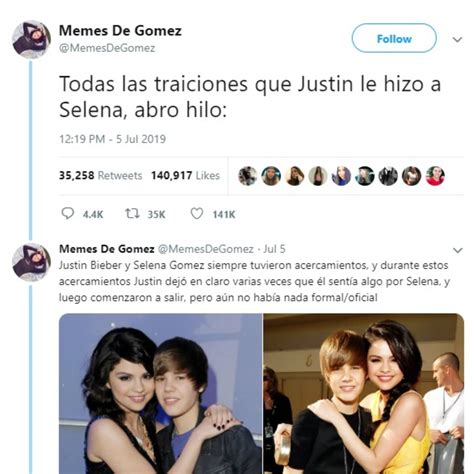The image size is (474, 474).
Task: Follow the Memes De Gomez account
Action: point(394,38)
